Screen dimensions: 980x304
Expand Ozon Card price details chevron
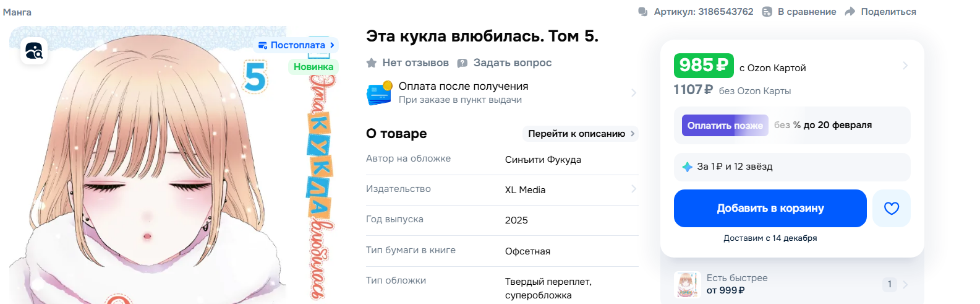tap(905, 66)
